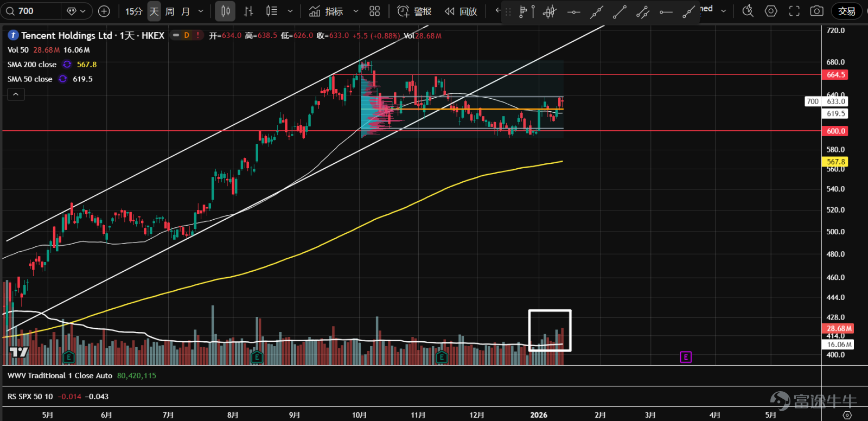Click the Tencent Holdings Ltd symbol title
Screen dimensions: 868x421
[x=67, y=35]
